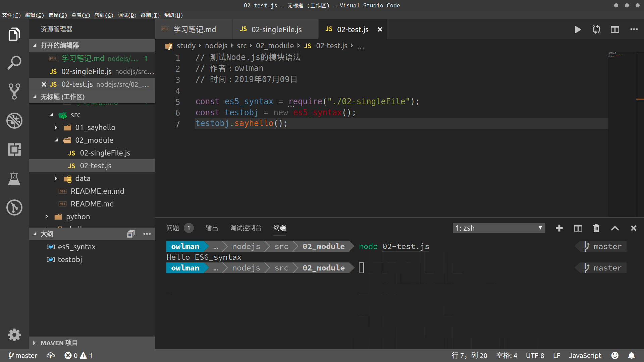
Task: Open the Edit menu
Action: [x=35, y=15]
